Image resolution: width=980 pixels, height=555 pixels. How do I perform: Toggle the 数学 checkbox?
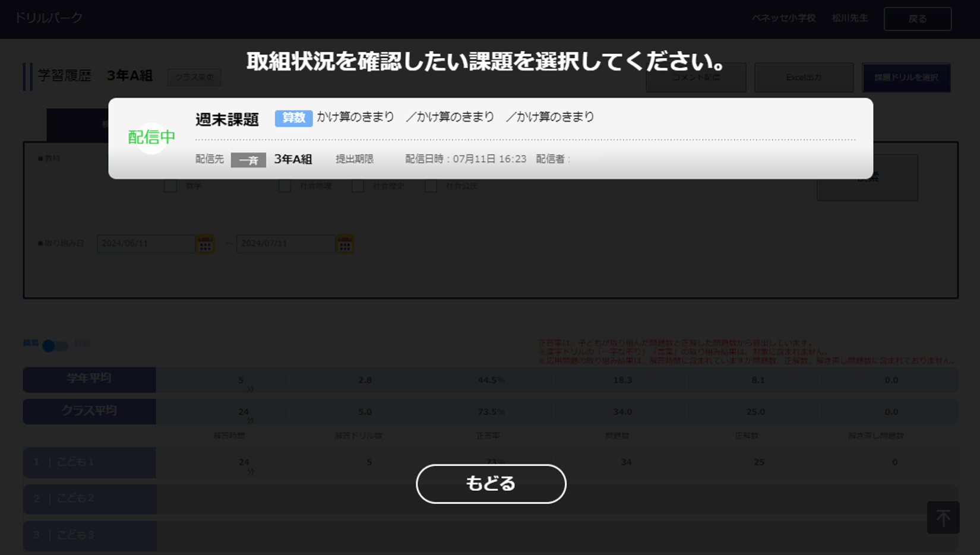pos(170,186)
